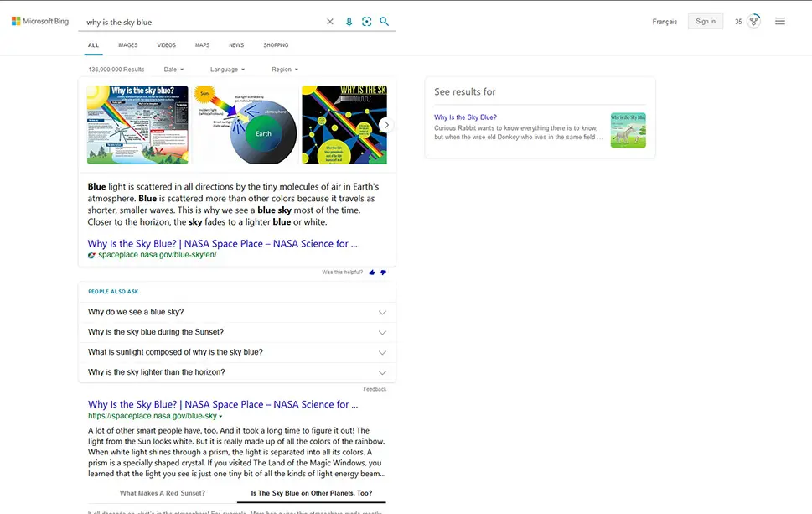The image size is (812, 514).
Task: Switch to the ALL tab
Action: pyautogui.click(x=93, y=45)
